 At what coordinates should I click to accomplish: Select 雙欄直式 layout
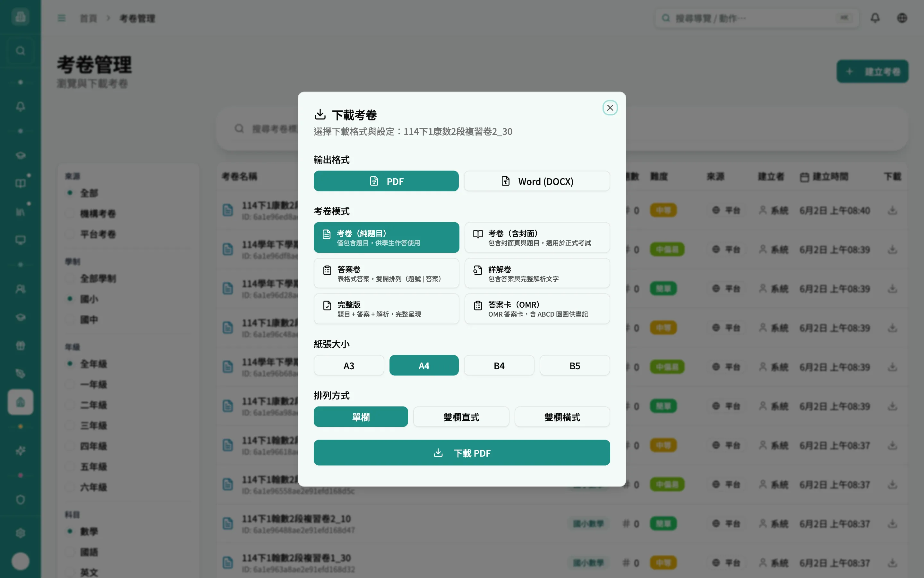461,417
